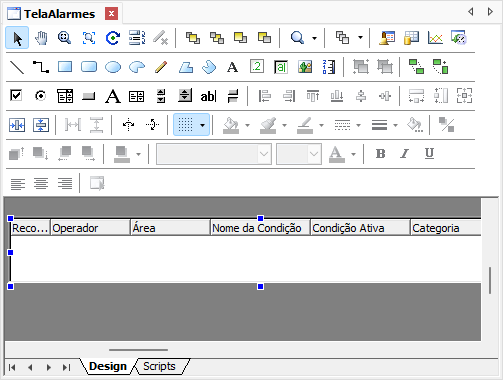Insert a checkbox control
Screen dimensions: 503x380
click(16, 96)
